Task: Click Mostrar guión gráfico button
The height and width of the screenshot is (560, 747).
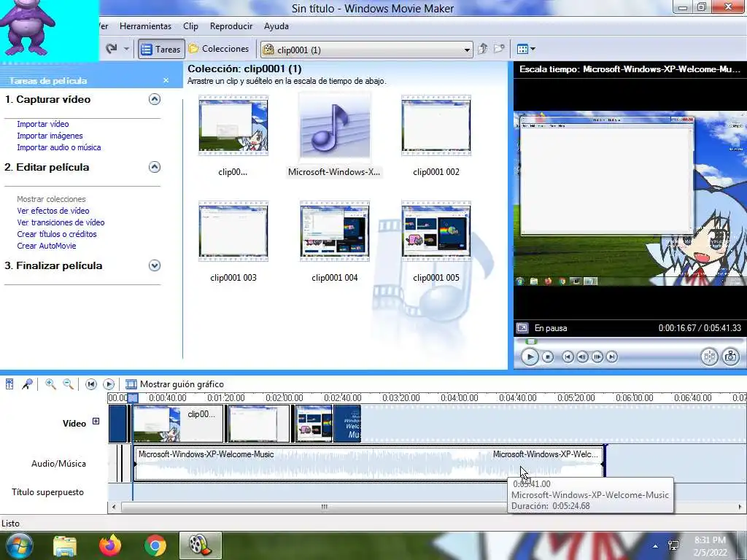Action: (x=174, y=384)
